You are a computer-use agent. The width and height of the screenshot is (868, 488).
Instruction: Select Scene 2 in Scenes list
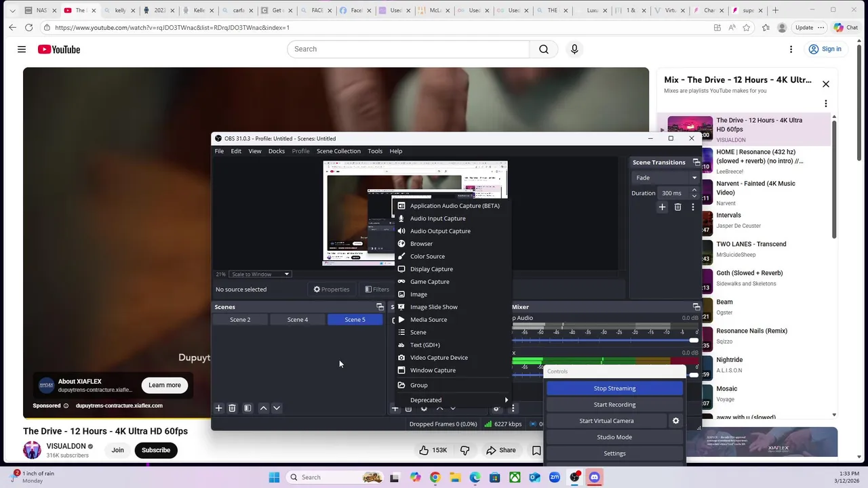pyautogui.click(x=240, y=319)
